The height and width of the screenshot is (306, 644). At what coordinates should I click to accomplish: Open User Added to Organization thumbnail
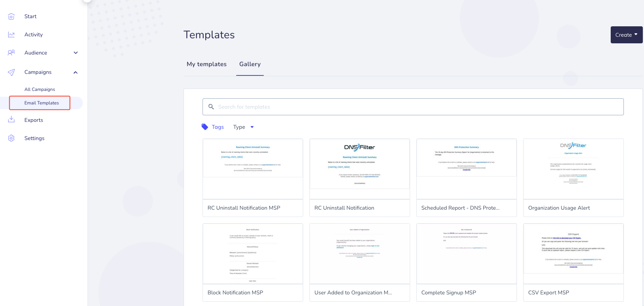point(360,254)
